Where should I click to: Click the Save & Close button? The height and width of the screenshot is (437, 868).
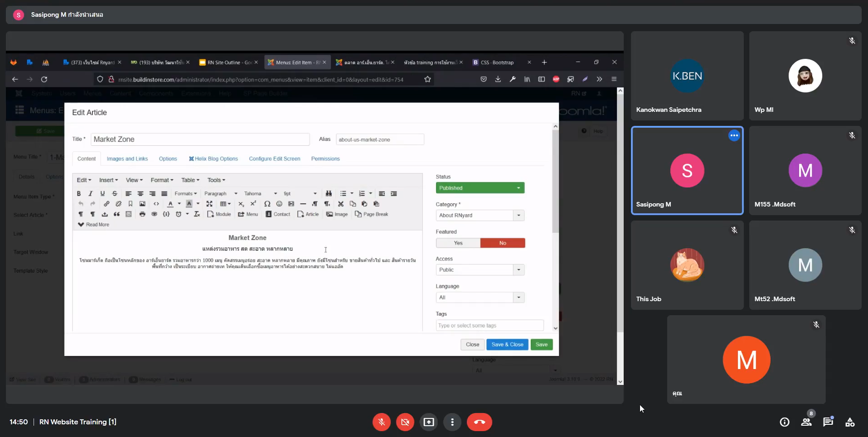click(507, 345)
